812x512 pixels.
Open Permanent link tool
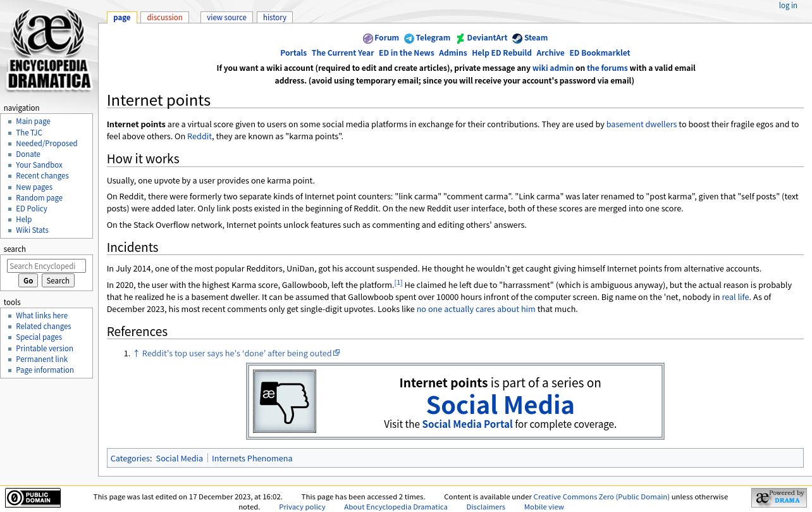click(42, 359)
